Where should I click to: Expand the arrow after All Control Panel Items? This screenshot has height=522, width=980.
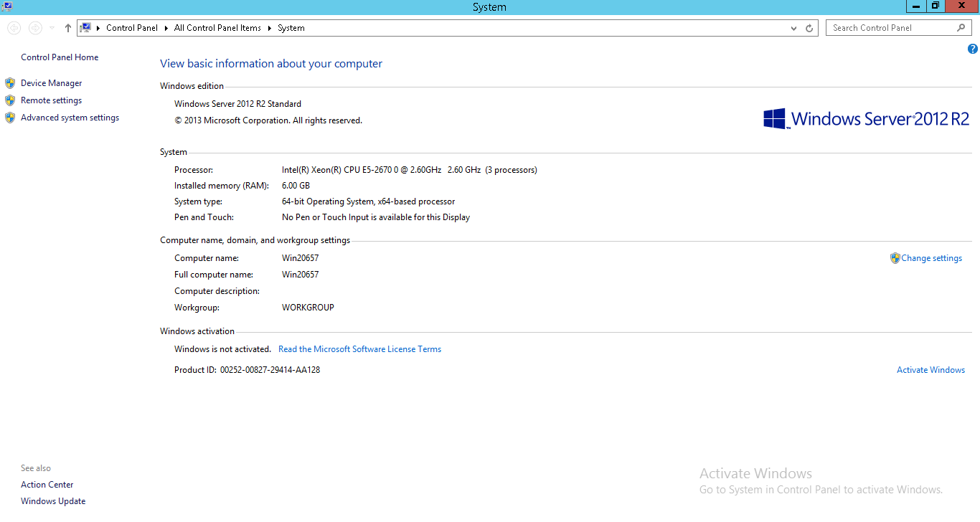point(270,28)
